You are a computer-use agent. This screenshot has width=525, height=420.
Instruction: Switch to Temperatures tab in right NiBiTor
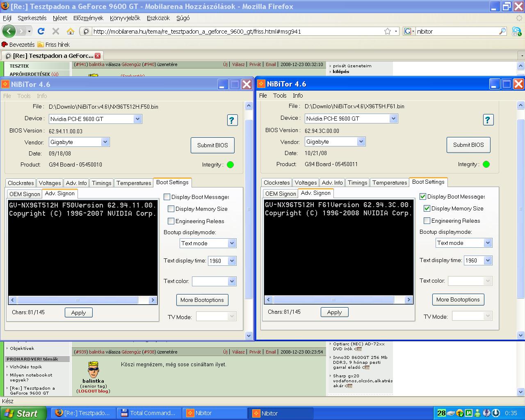click(x=390, y=183)
